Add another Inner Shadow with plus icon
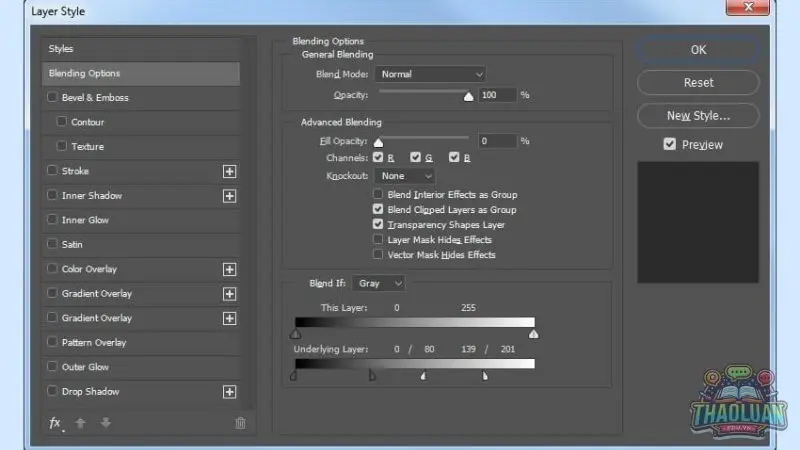The image size is (800, 450). (x=230, y=196)
